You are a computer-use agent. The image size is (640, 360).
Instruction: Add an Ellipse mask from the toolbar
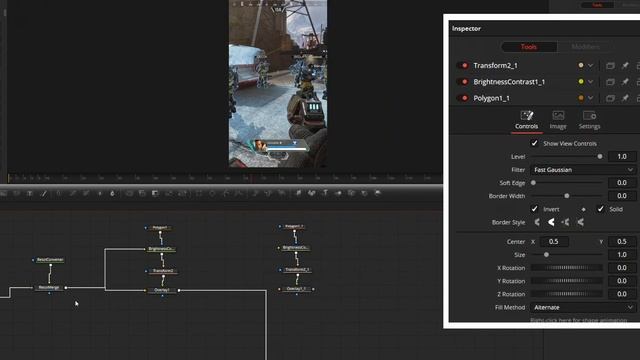(x=212, y=193)
